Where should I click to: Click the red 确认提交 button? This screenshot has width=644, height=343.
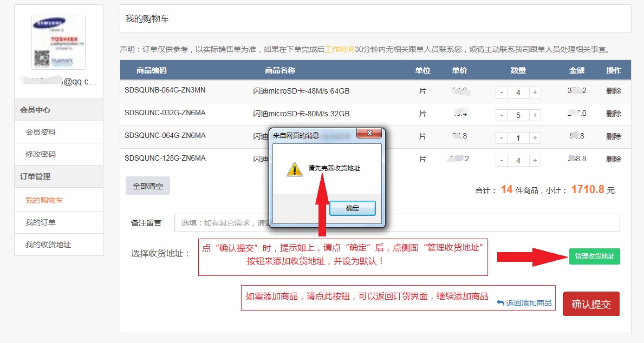pyautogui.click(x=591, y=304)
